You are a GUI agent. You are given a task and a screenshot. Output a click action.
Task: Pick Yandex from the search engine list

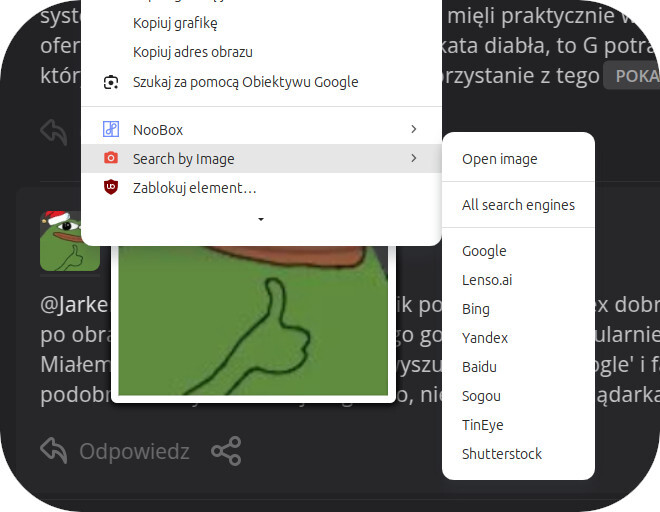click(485, 338)
